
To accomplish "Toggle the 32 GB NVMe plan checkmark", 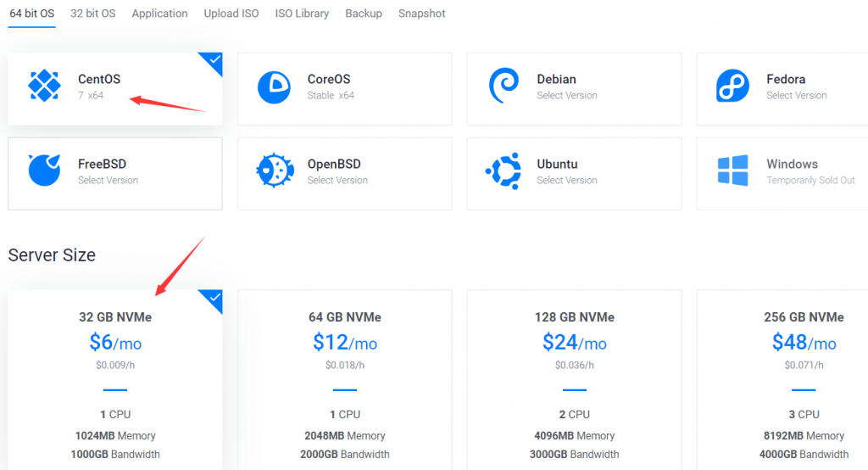I will click(214, 298).
